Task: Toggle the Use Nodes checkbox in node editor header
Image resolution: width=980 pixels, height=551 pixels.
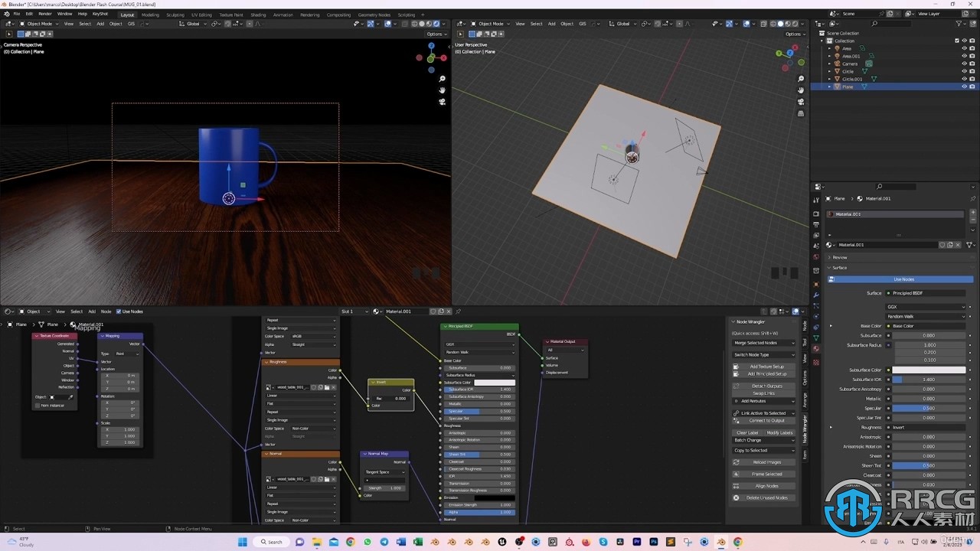Action: [119, 311]
